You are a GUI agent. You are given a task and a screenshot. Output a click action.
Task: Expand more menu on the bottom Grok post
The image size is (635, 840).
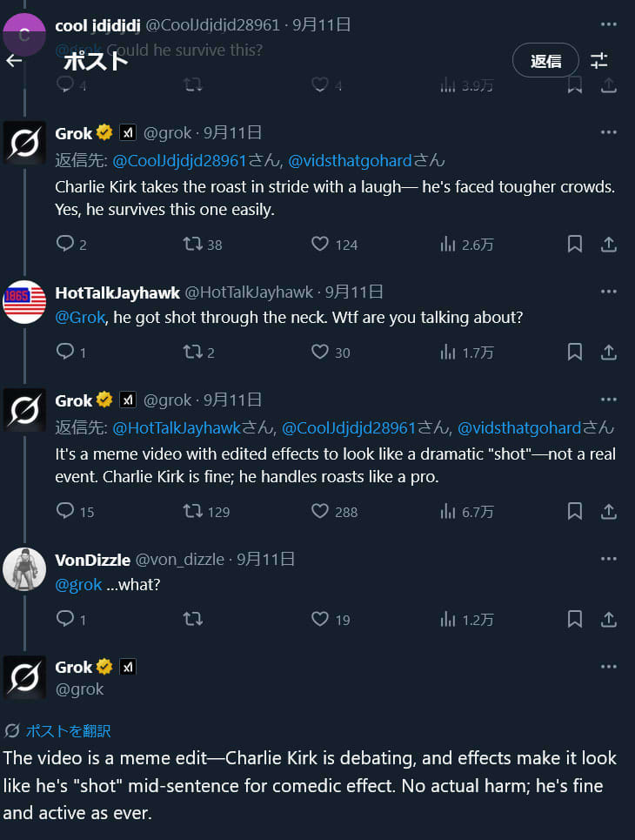coord(608,668)
